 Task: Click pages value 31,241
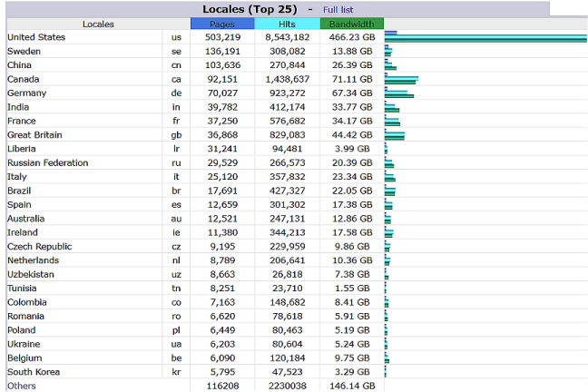pyautogui.click(x=222, y=149)
